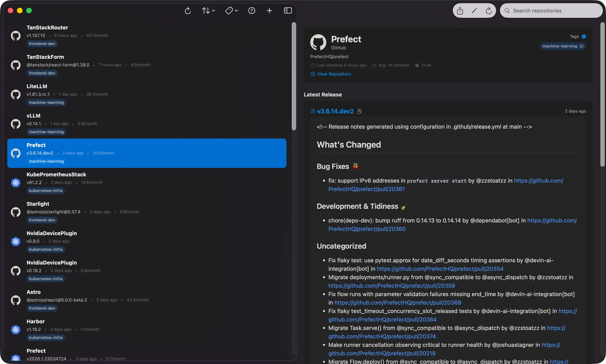Remove the machine-learning tag filter
606x364 pixels.
582,46
